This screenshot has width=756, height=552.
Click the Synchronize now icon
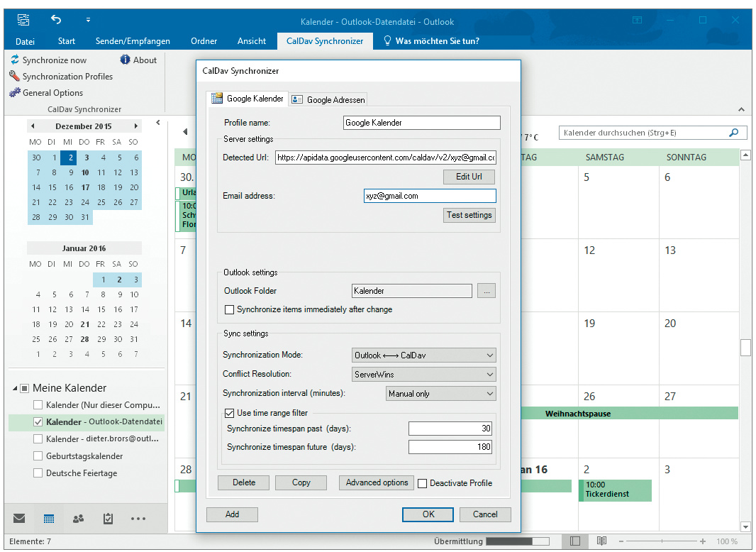coord(15,60)
